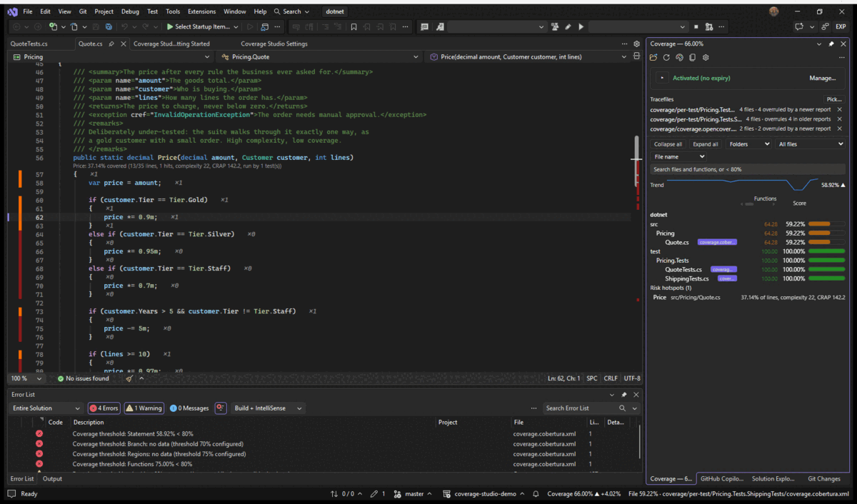Image resolution: width=857 pixels, height=504 pixels.
Task: Toggle the 0 Messages filter
Action: coord(189,408)
